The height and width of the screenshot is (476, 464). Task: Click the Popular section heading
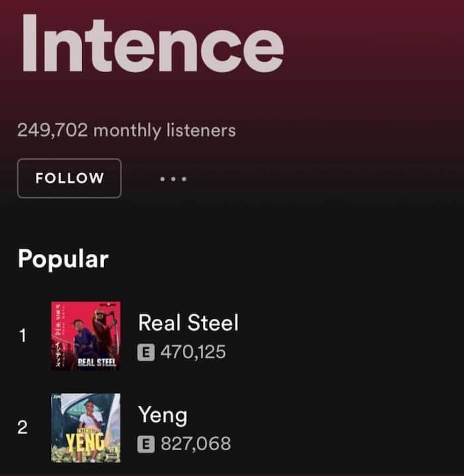click(x=63, y=259)
